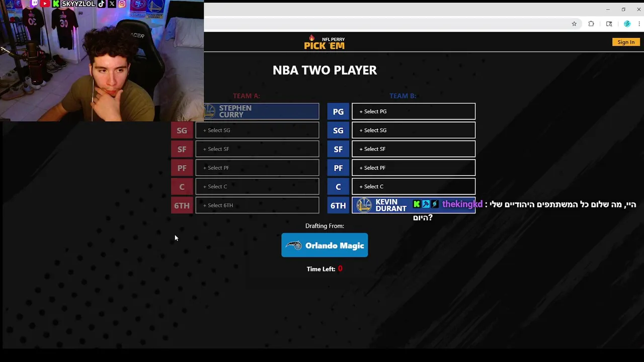This screenshot has height=362, width=644.
Task: Click the Orlando Magic logo icon
Action: 293,245
